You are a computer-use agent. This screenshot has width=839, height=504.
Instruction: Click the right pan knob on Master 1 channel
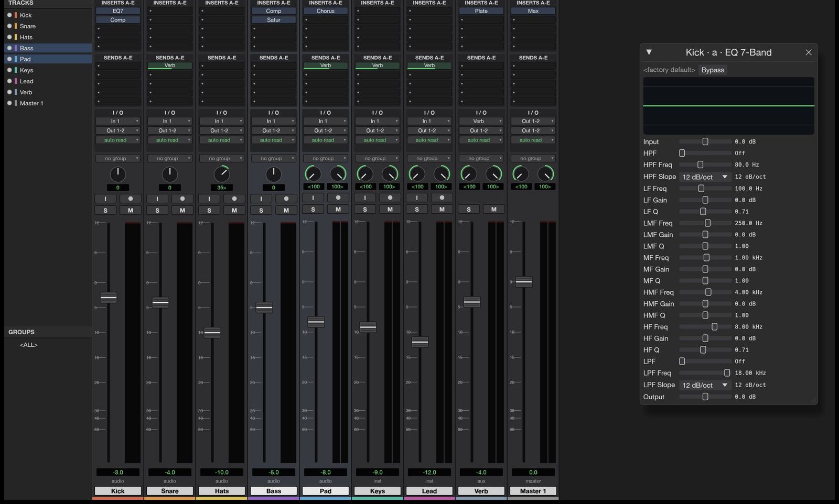546,173
